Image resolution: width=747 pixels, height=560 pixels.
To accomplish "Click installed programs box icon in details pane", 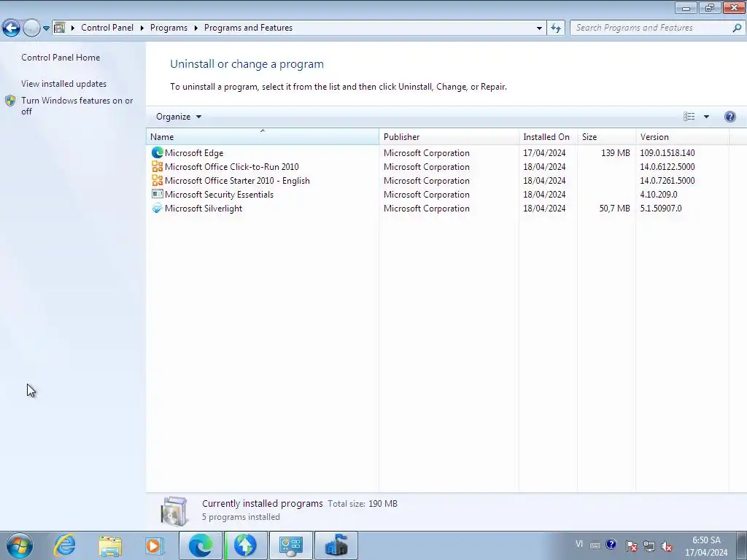I will coord(174,511).
